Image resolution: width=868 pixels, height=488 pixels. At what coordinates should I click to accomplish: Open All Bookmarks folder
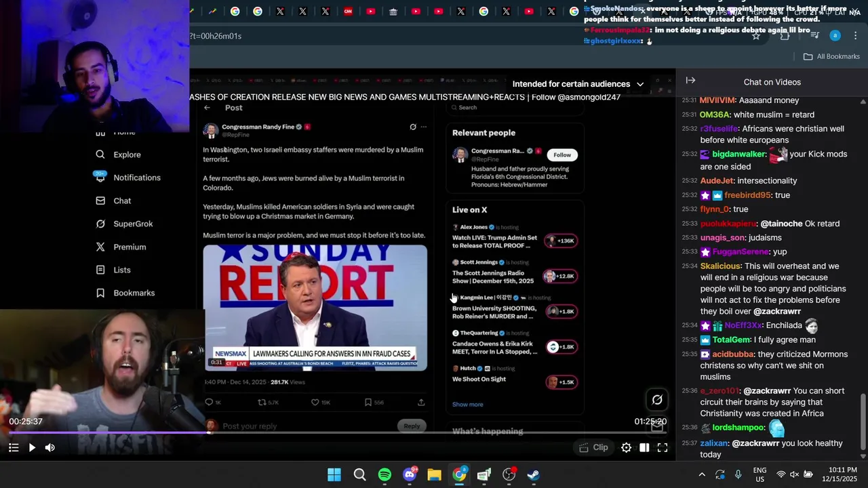click(x=831, y=56)
